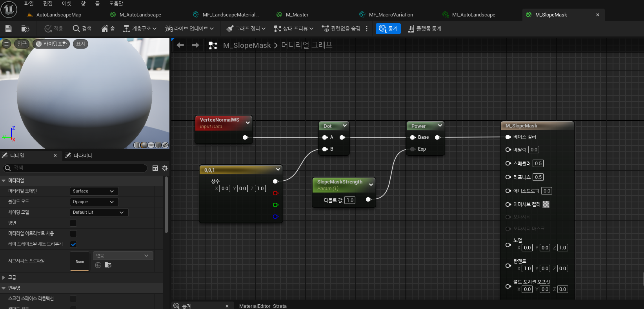
Task: Toggle Use Material Attributes checkbox
Action: click(73, 234)
